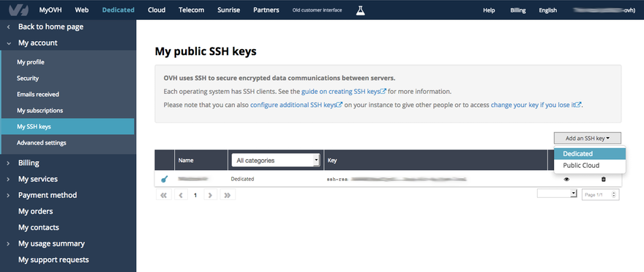Expand the My services sidebar section
Screen dimensions: 644x272
pos(9,179)
